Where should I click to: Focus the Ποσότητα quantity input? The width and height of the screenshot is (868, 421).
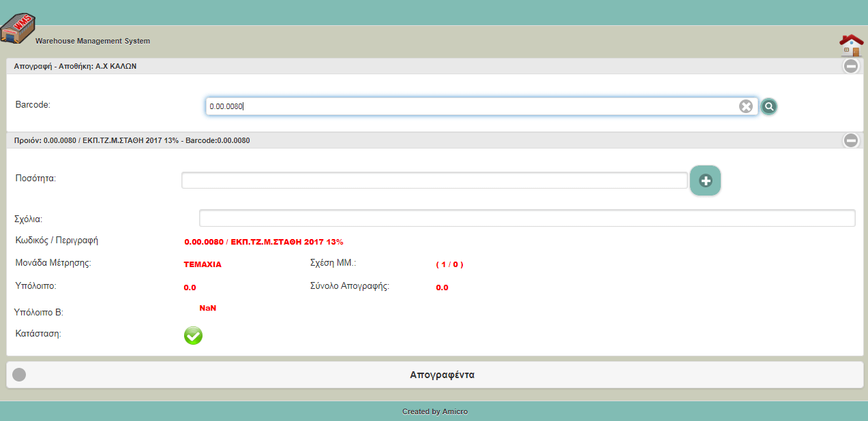coord(434,181)
